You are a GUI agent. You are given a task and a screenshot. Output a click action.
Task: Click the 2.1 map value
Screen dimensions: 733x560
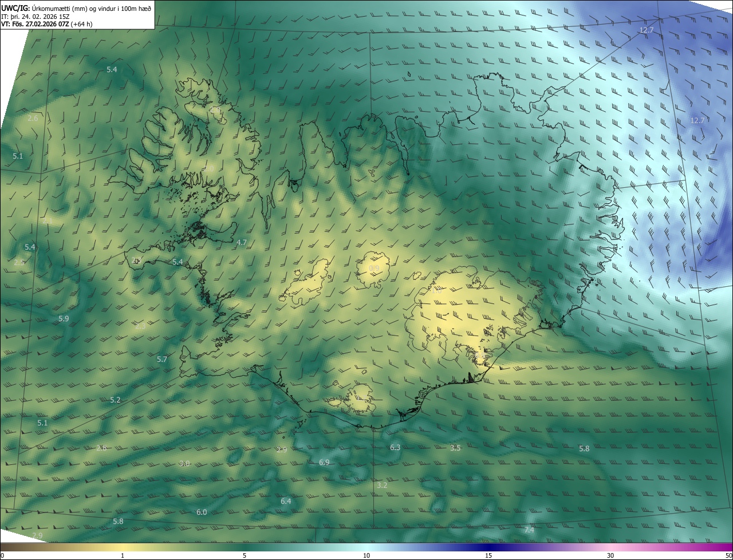48,220
